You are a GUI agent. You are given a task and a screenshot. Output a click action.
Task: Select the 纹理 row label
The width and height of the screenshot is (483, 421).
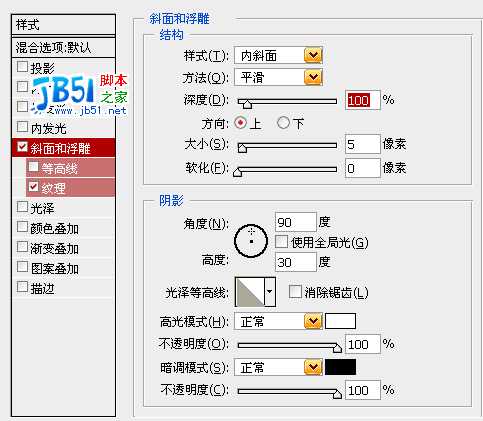[x=53, y=188]
